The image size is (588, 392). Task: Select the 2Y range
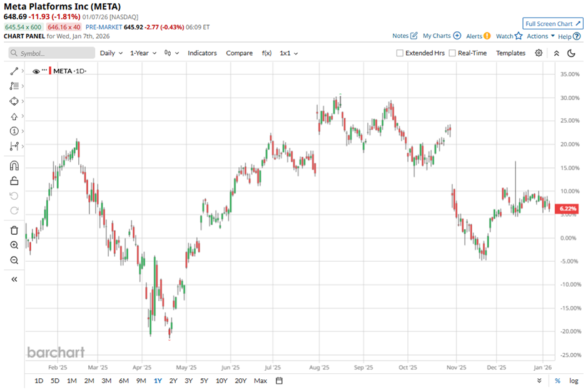point(173,381)
